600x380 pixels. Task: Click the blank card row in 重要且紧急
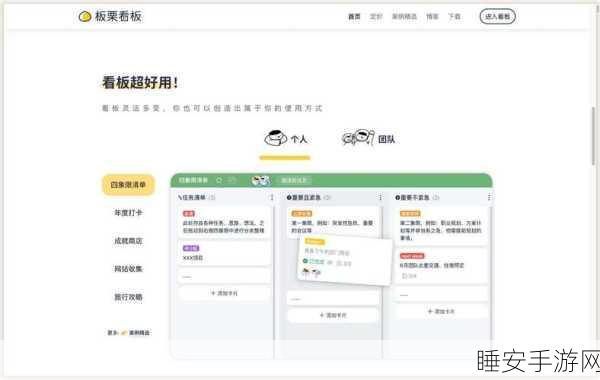[333, 298]
